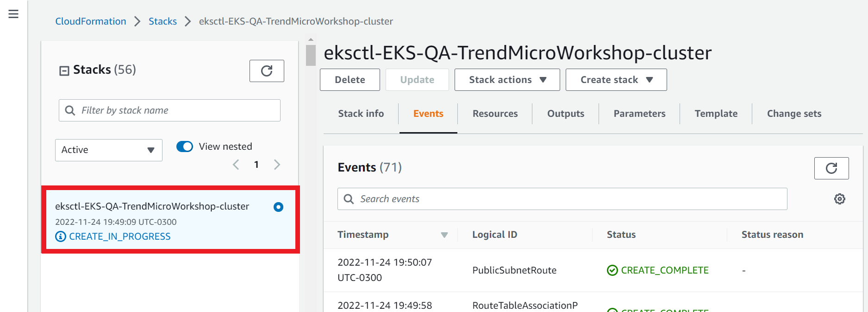Click the Filter by stack name field

coord(169,110)
